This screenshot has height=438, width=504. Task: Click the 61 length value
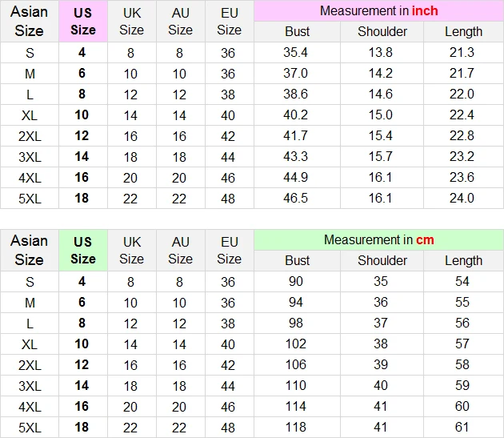(463, 427)
